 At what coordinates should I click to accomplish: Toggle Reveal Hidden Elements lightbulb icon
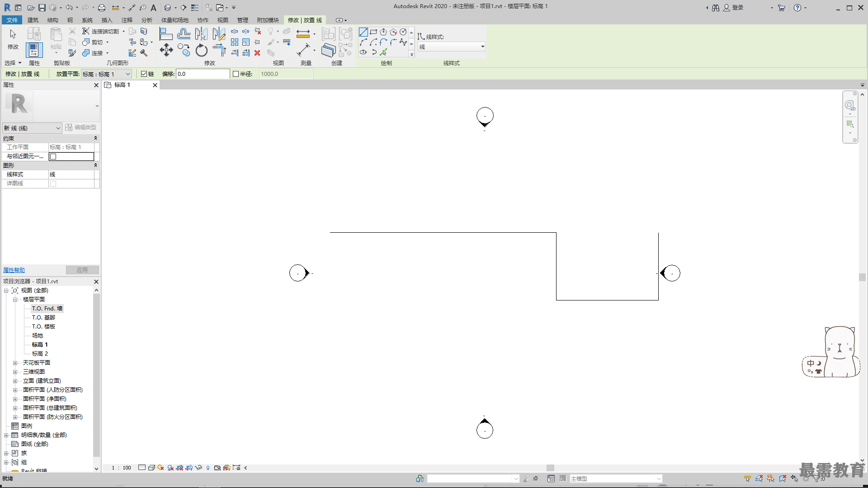pos(208,468)
